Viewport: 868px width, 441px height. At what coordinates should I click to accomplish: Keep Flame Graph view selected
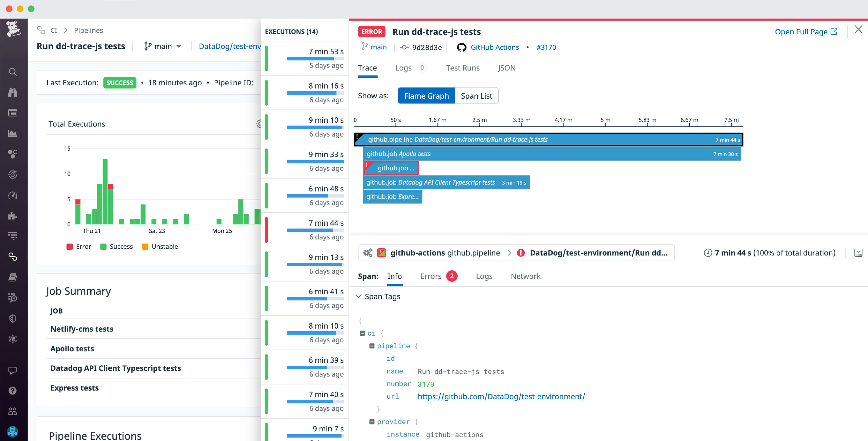click(x=426, y=96)
